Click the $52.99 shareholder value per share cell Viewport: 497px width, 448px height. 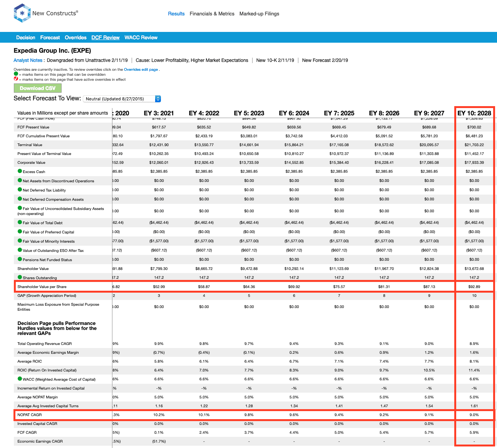coord(159,286)
